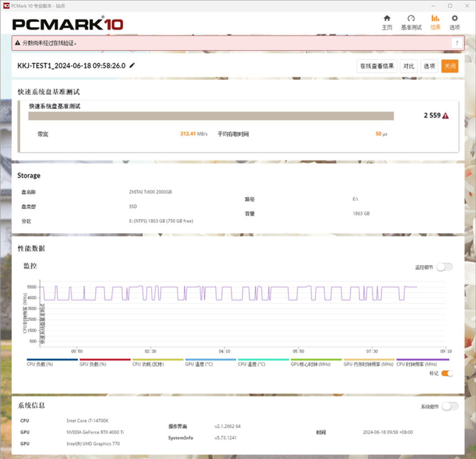Image resolution: width=476 pixels, height=459 pixels.
Task: Click the warning triangle next to score 2 559
Action: point(445,116)
